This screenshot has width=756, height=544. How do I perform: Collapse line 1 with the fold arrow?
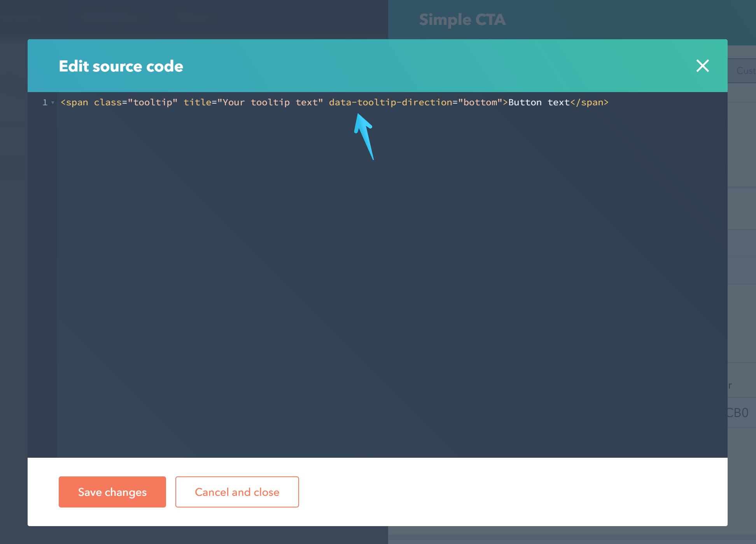point(53,103)
